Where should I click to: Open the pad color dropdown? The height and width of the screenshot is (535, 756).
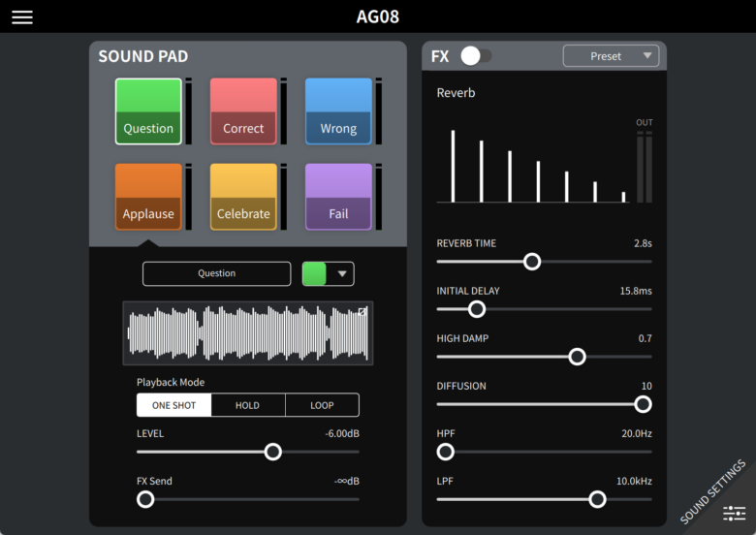[x=328, y=274]
